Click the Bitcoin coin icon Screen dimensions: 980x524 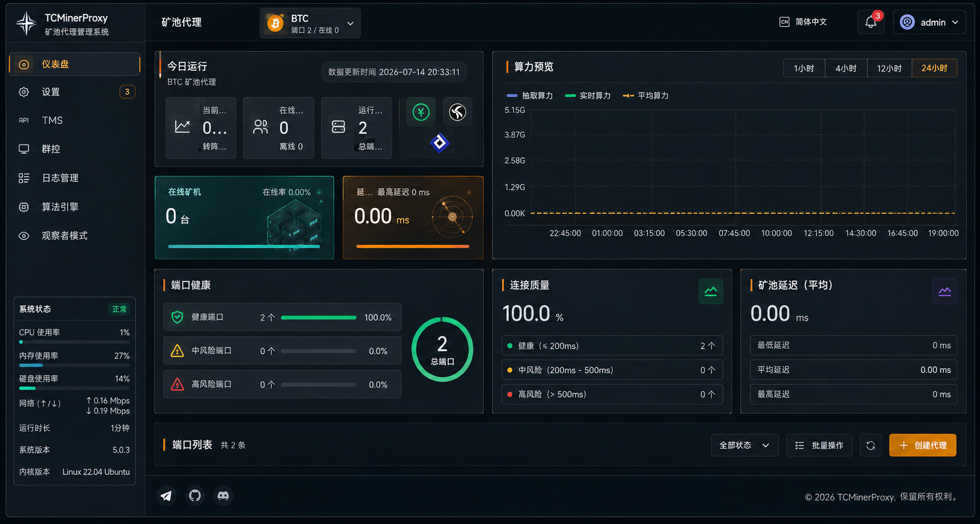[x=275, y=23]
